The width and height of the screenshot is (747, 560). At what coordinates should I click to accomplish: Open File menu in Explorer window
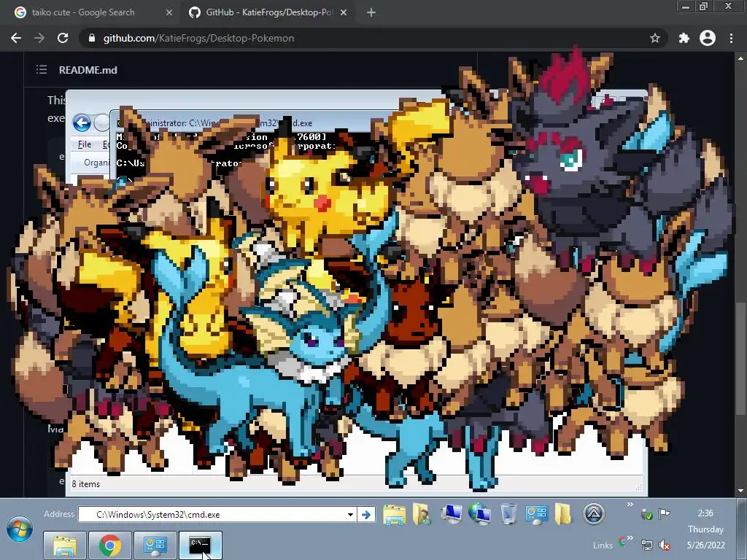click(x=85, y=144)
